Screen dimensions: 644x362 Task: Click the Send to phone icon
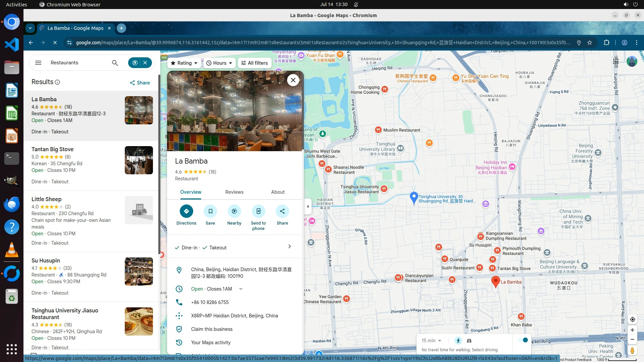(258, 211)
